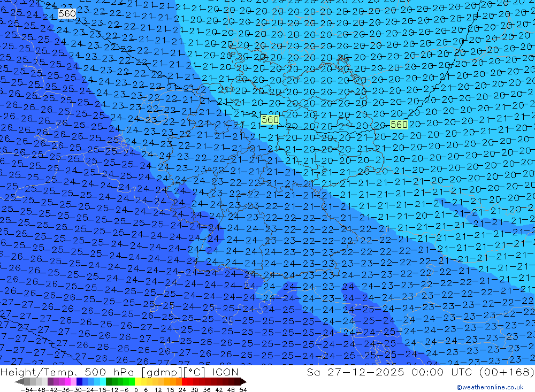Select the dark purple legend swatch
Image resolution: width=535 pixels, height=392 pixels.
50,382
